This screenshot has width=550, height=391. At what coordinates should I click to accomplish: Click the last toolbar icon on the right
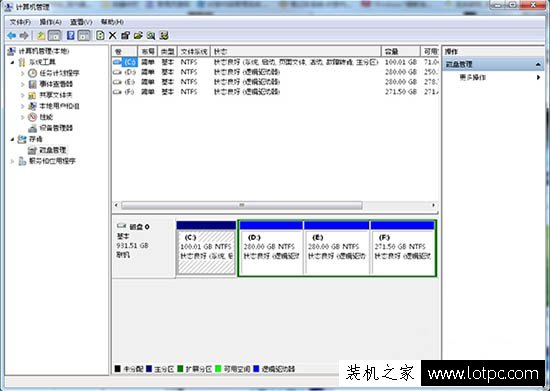point(164,35)
